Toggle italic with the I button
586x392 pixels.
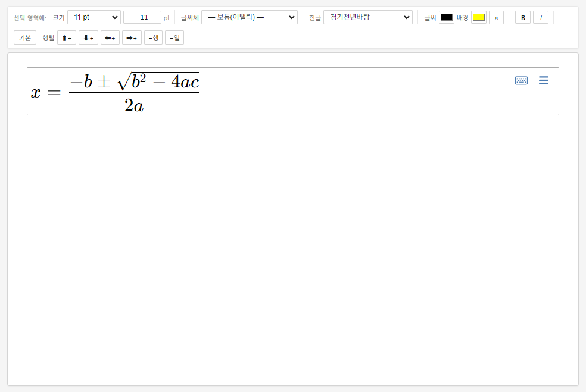[x=541, y=17]
